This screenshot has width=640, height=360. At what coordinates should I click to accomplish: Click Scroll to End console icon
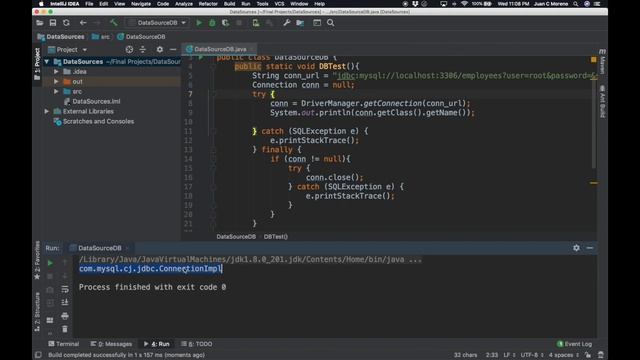click(64, 302)
